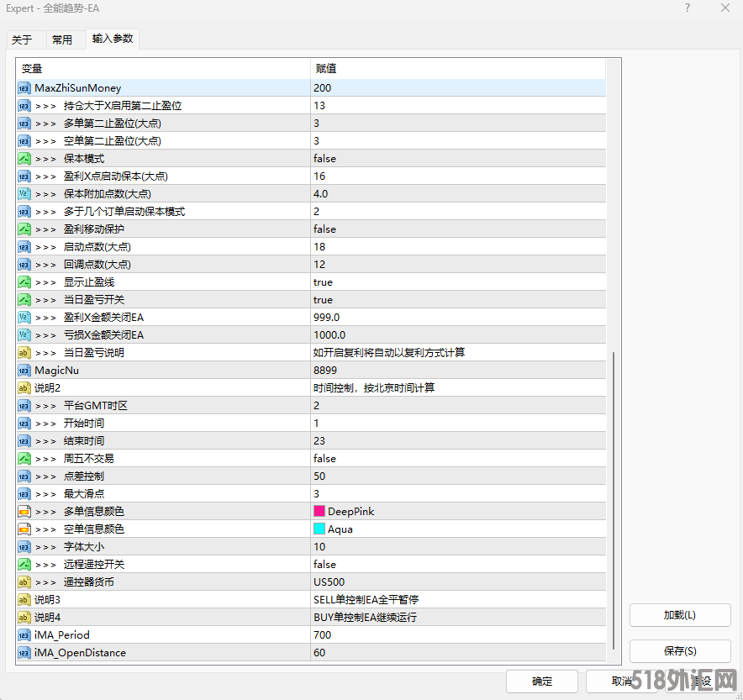This screenshot has width=743, height=700.
Task: Select the true value for 当日盈亏开关
Action: (x=323, y=300)
